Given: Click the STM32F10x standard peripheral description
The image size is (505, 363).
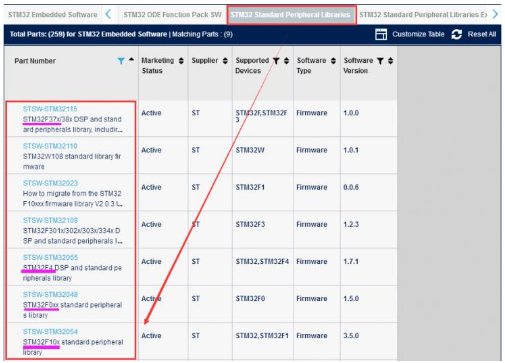Looking at the screenshot, I should click(x=73, y=347).
